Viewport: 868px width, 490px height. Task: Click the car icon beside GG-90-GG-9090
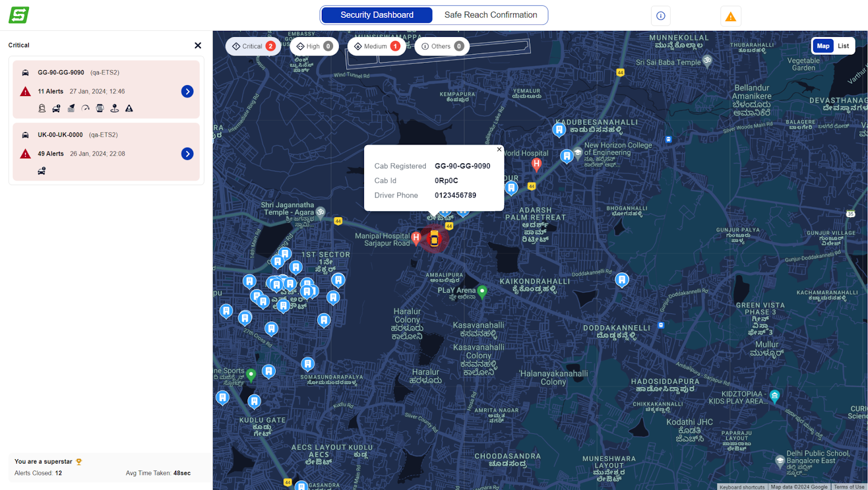click(25, 73)
